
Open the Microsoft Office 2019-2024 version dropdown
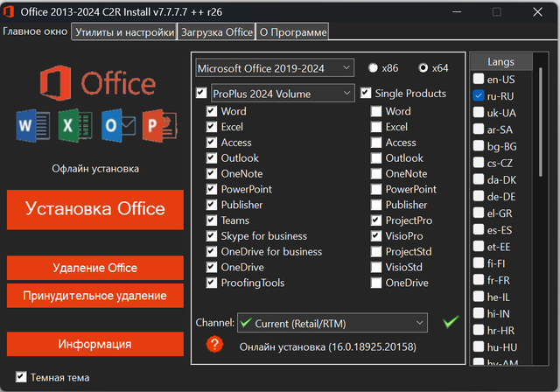[275, 68]
